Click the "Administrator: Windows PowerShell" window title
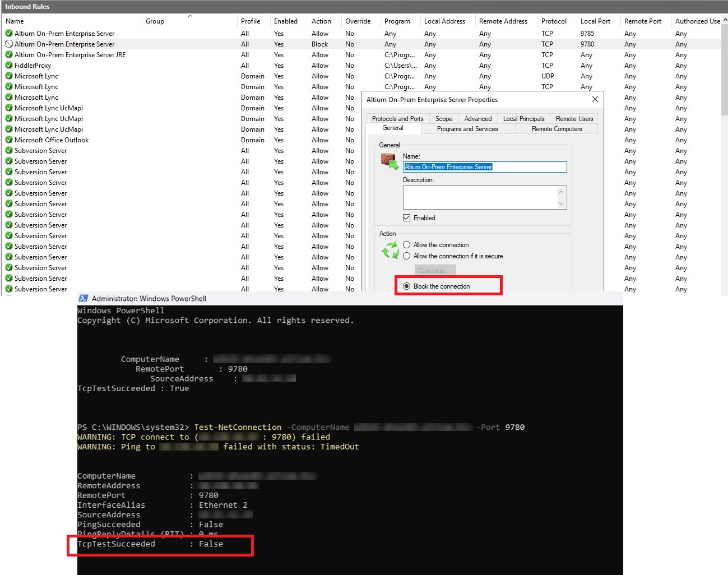728x575 pixels. pos(149,299)
